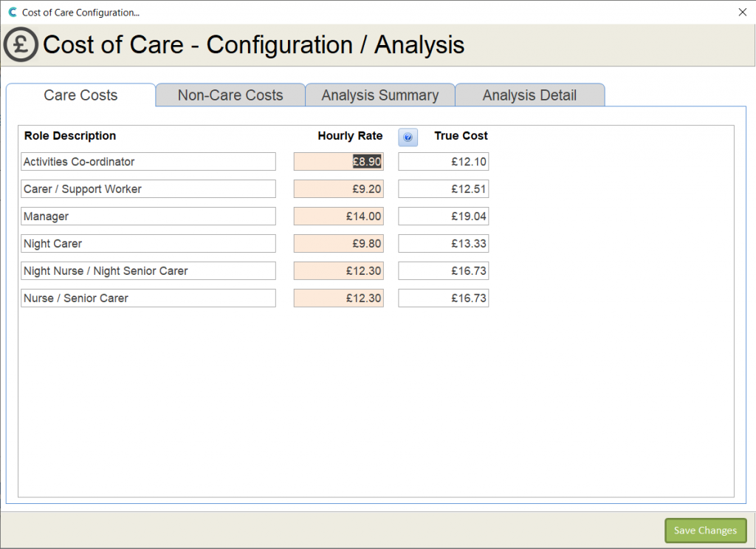Select the Night Nurse / Night Senior Carer field

pyautogui.click(x=148, y=271)
